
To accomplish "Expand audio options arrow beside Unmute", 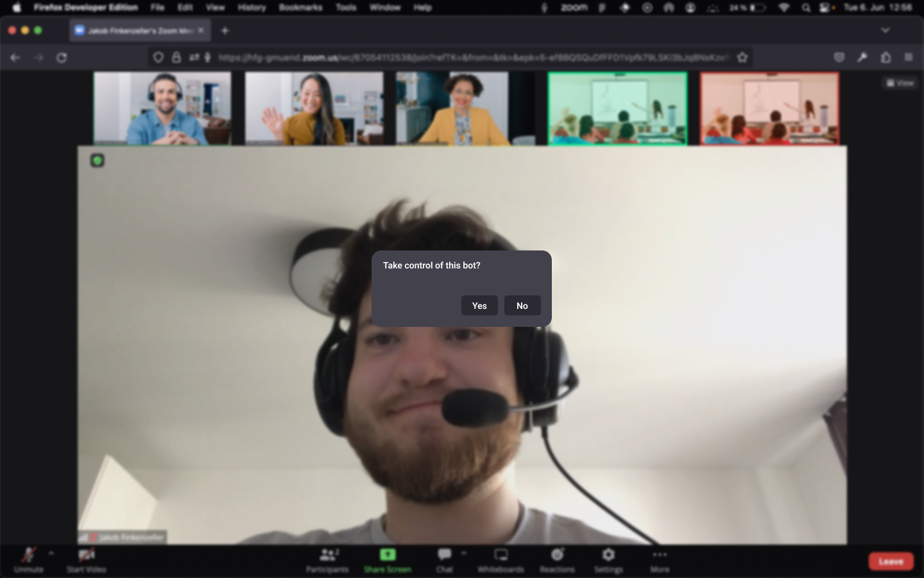I will (x=51, y=552).
